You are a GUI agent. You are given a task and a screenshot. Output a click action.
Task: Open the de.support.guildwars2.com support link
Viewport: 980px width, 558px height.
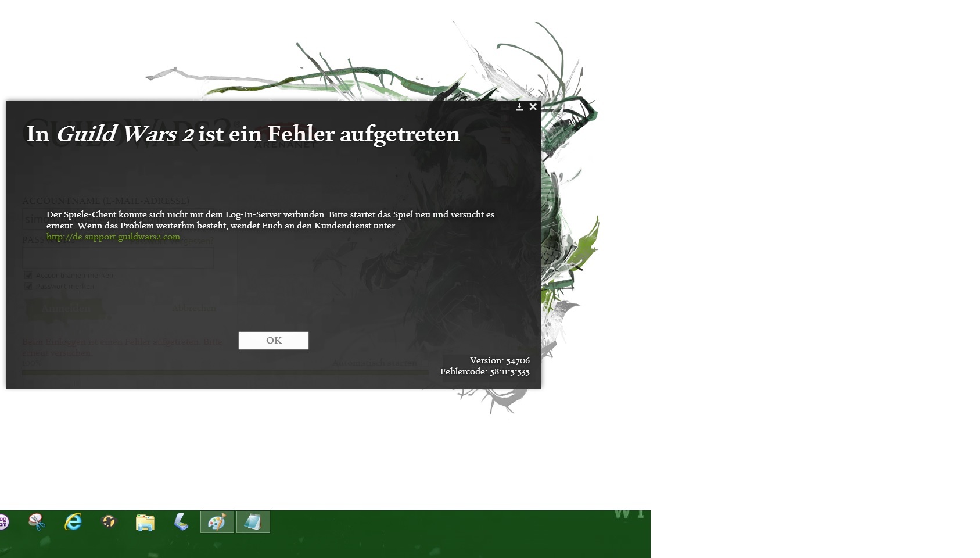point(113,237)
